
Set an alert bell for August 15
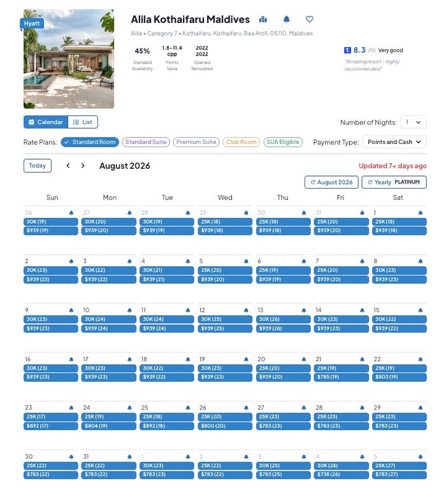click(x=421, y=310)
